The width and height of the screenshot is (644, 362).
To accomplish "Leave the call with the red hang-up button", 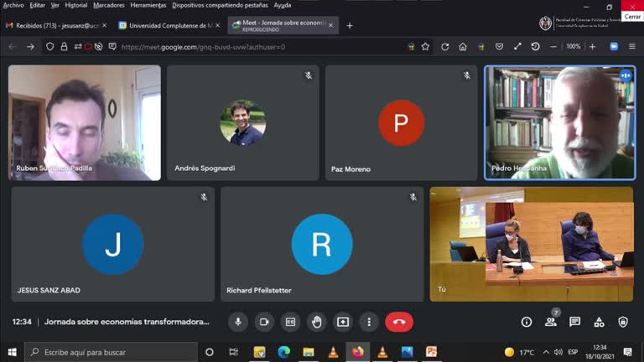I will click(399, 322).
